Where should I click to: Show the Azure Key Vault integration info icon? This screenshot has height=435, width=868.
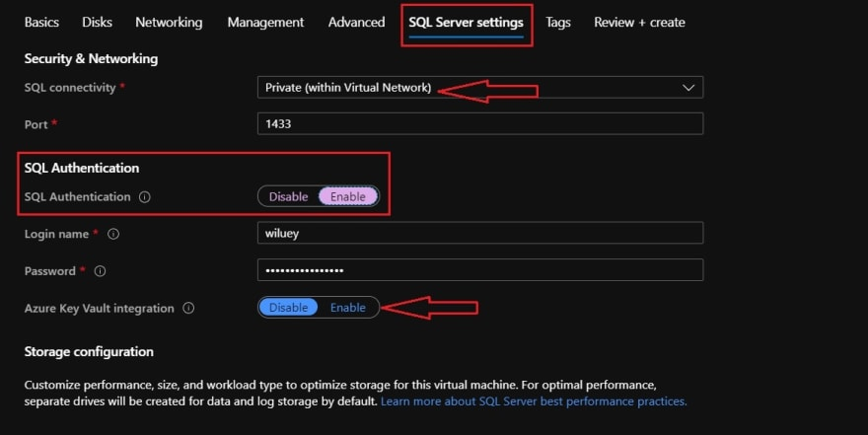(188, 309)
